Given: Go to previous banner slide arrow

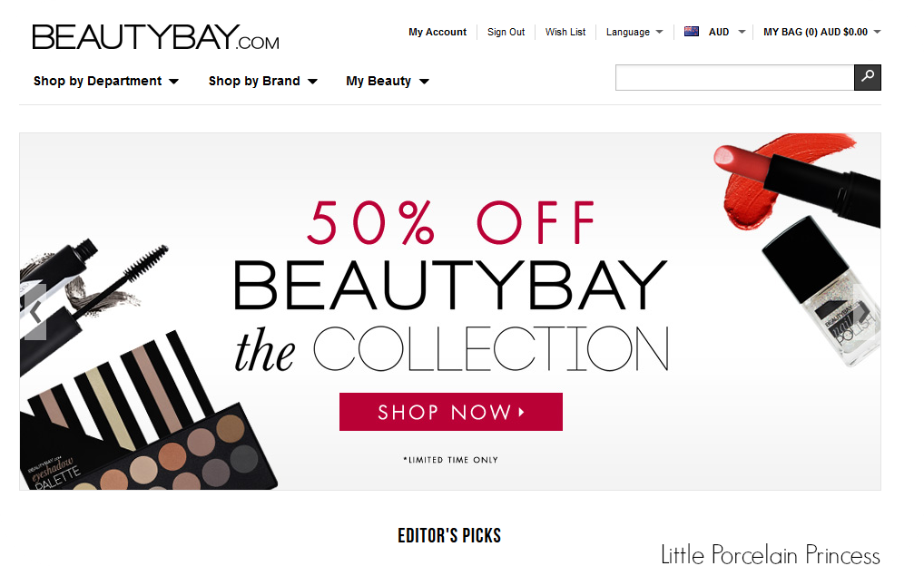Looking at the screenshot, I should (x=36, y=311).
